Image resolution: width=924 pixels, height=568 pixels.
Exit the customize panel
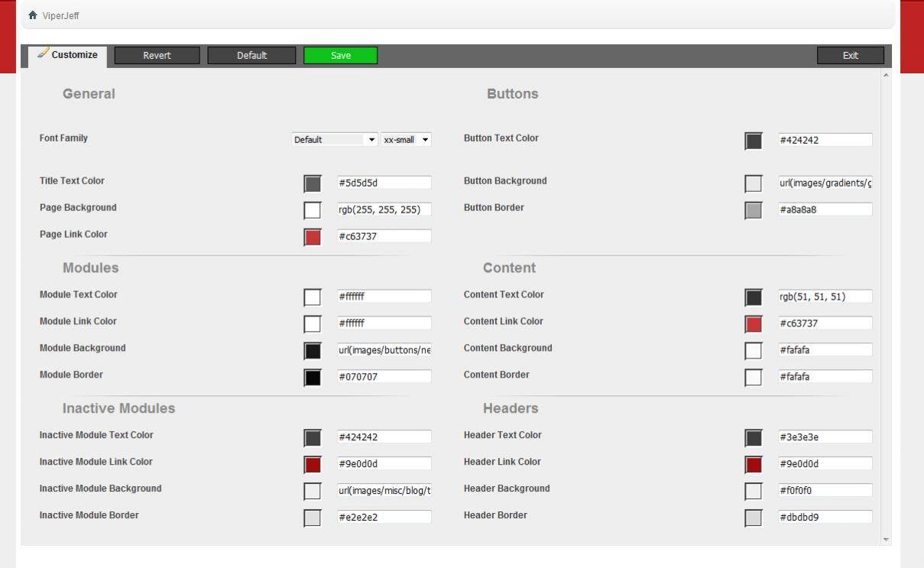(x=851, y=55)
